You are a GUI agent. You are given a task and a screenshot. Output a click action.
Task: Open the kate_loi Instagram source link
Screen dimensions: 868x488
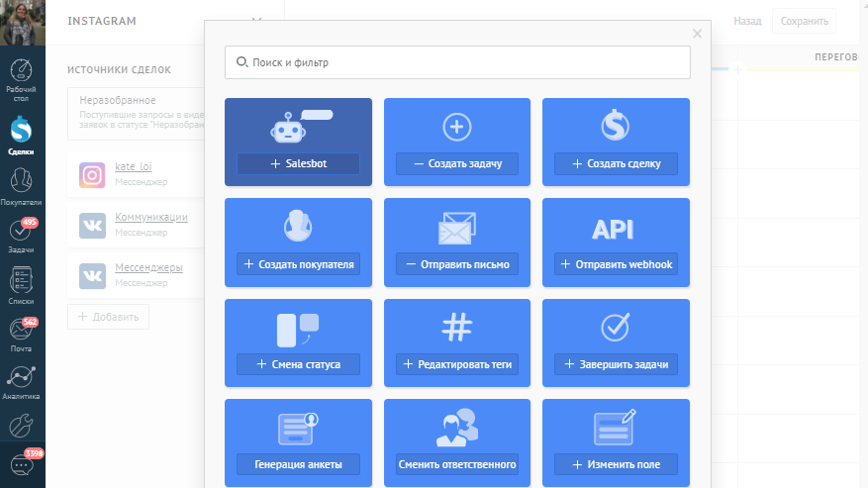pos(134,166)
